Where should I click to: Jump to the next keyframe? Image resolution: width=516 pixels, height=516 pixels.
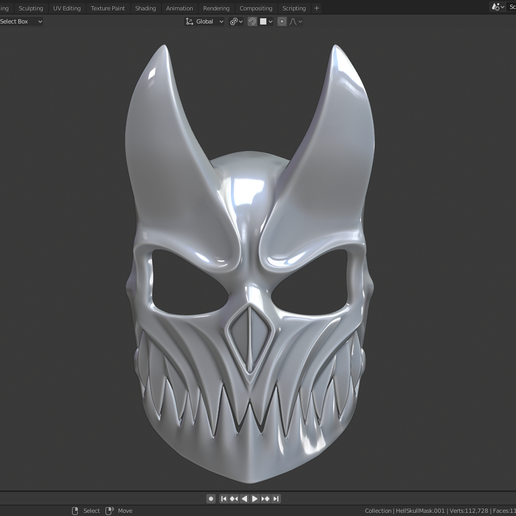(x=265, y=499)
